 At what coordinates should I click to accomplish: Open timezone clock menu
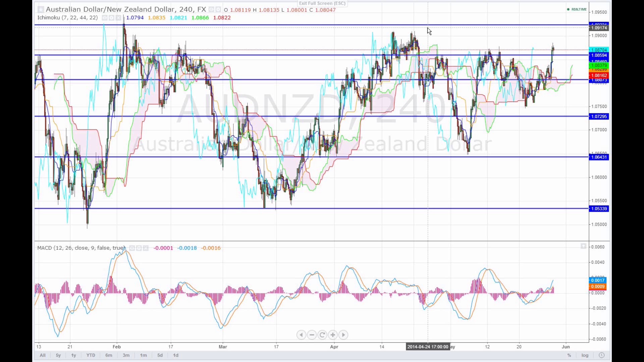pyautogui.click(x=601, y=355)
